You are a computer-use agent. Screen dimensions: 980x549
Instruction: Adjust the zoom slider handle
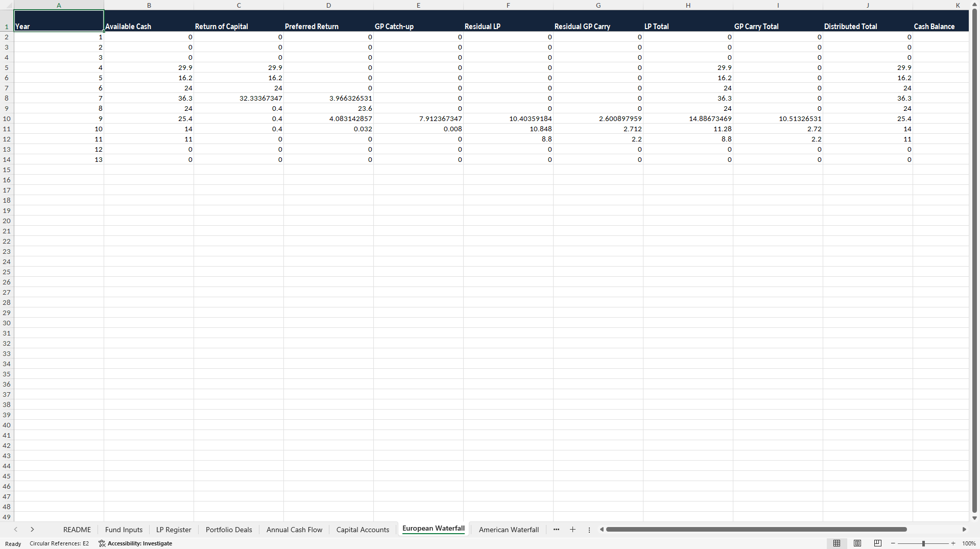(x=923, y=543)
